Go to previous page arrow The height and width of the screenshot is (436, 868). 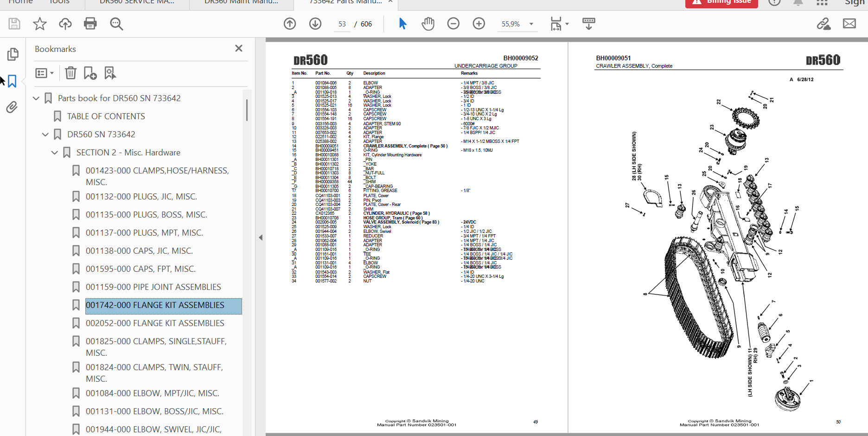click(290, 24)
